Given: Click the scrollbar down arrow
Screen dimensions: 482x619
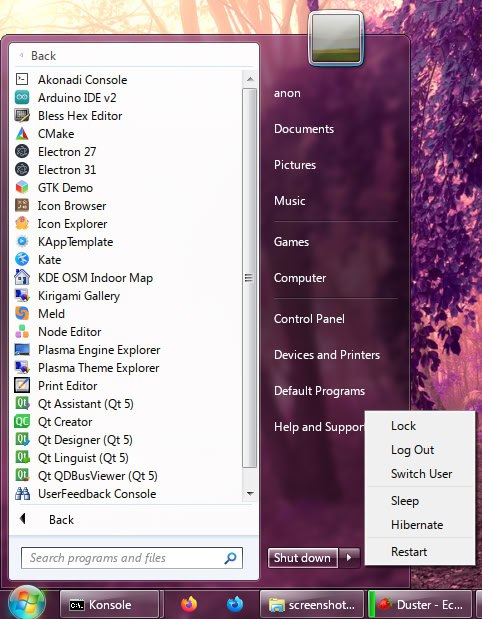Looking at the screenshot, I should (x=250, y=493).
